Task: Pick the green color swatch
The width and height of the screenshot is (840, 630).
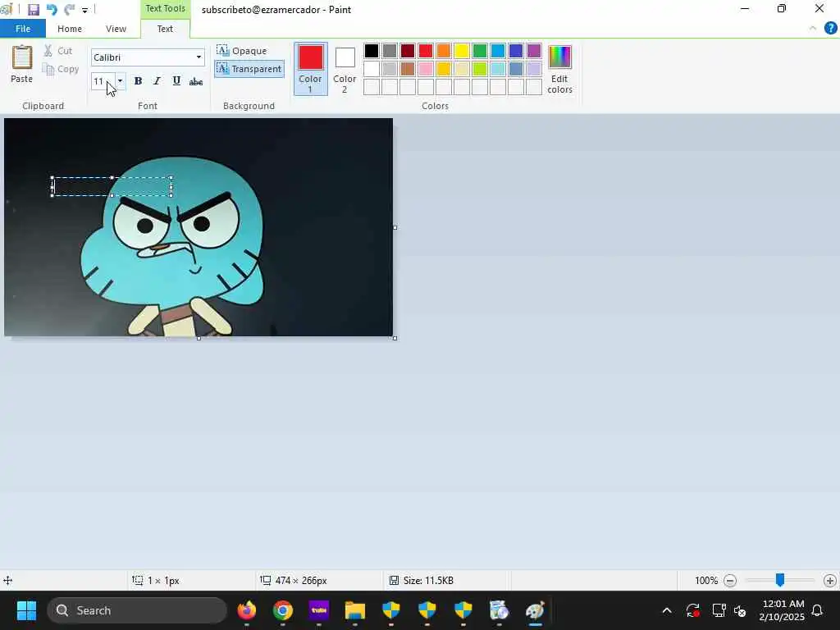Action: click(480, 51)
